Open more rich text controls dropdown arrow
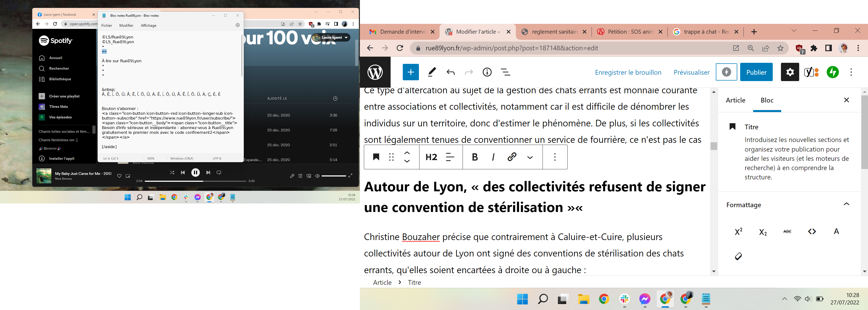This screenshot has width=868, height=310. 530,158
